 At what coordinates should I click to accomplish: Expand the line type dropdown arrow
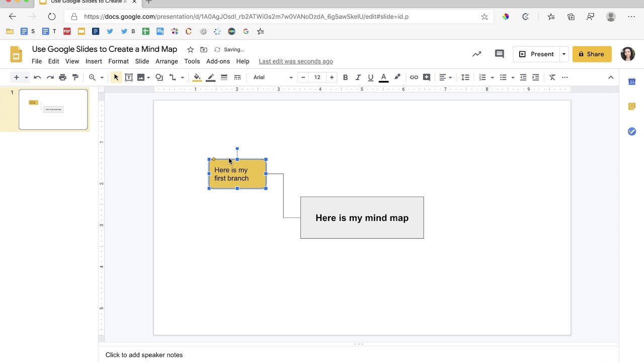(x=182, y=77)
